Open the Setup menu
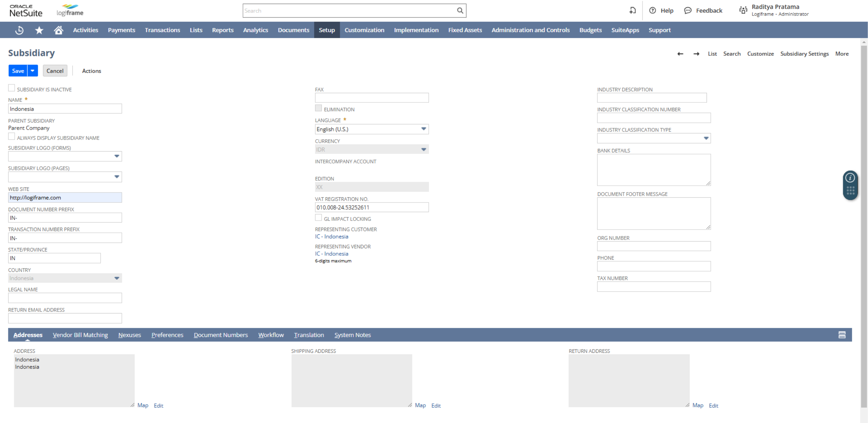 [x=327, y=30]
